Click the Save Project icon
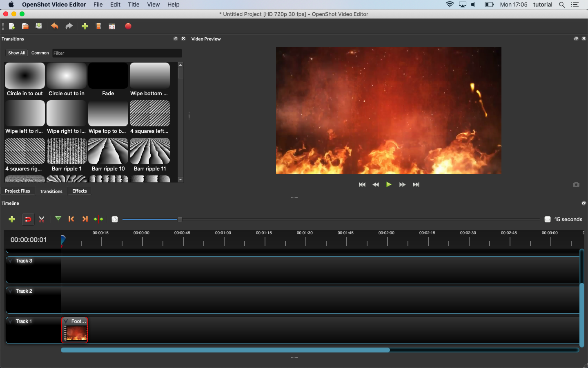 click(39, 26)
